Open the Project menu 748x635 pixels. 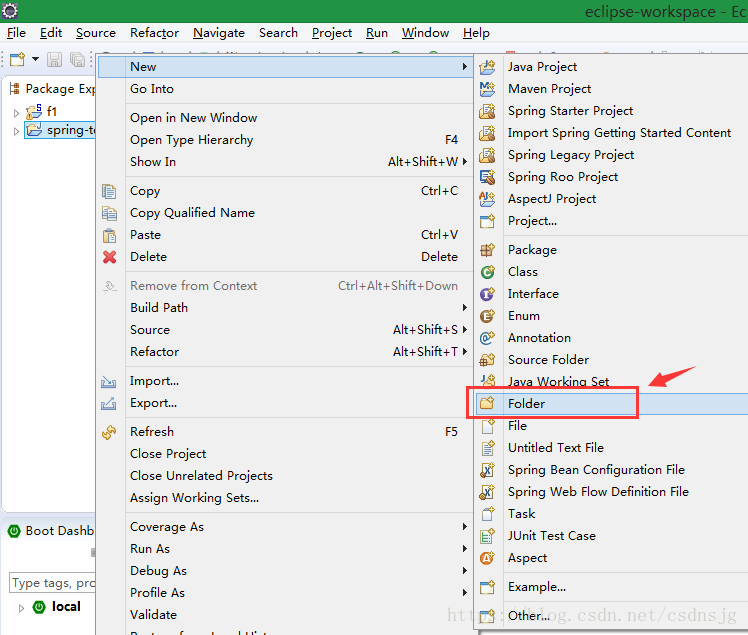pyautogui.click(x=332, y=33)
